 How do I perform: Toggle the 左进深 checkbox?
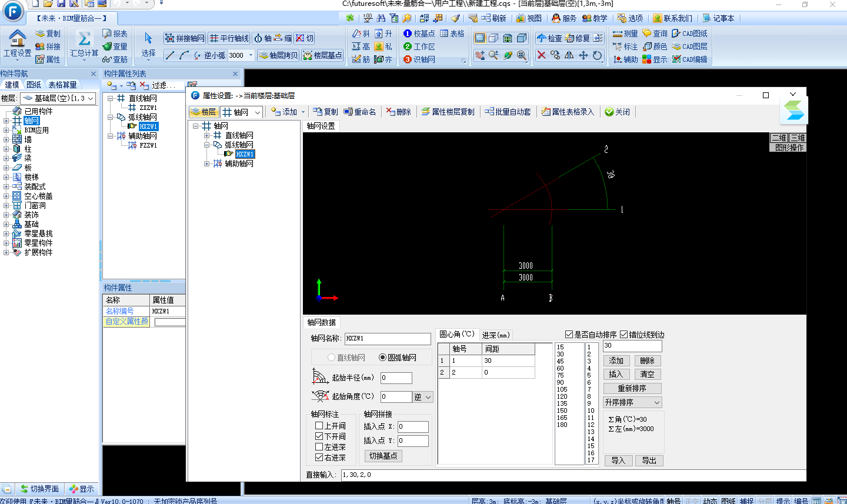[x=319, y=447]
